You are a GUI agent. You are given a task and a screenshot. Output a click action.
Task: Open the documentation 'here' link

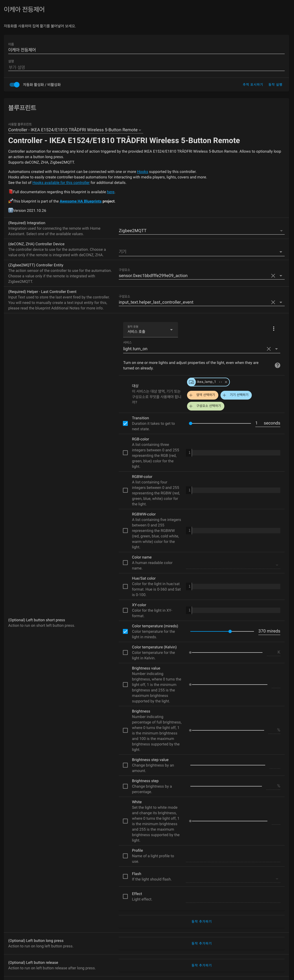(x=111, y=192)
